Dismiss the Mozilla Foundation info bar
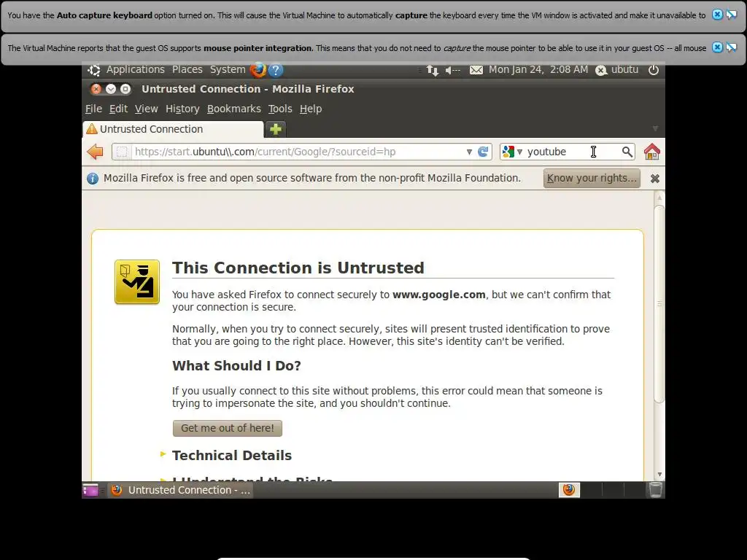This screenshot has width=747, height=560. 655,179
